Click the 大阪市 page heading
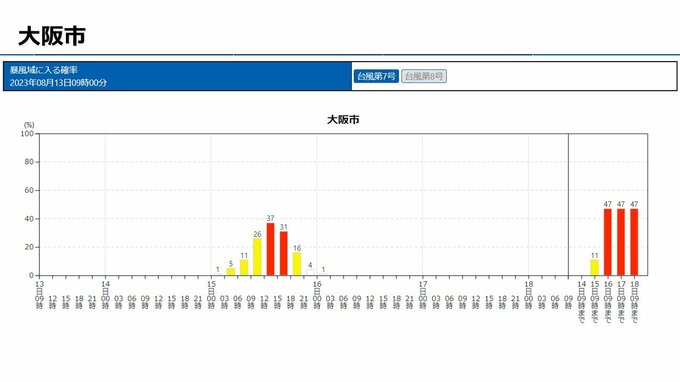The height and width of the screenshot is (382, 680). click(x=52, y=36)
